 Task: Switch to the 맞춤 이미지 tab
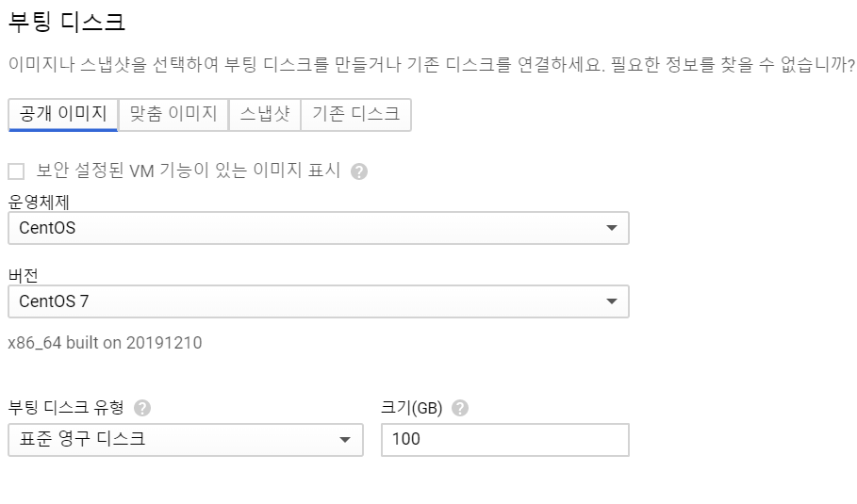click(x=173, y=115)
